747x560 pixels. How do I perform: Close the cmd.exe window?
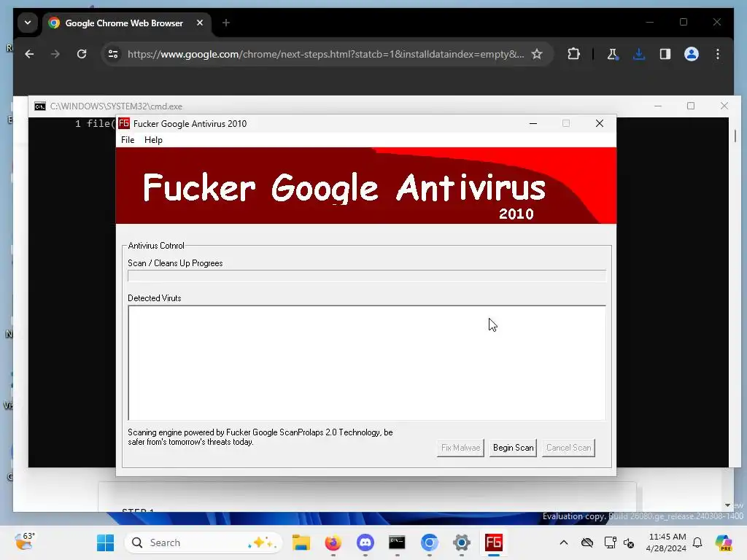tap(724, 106)
